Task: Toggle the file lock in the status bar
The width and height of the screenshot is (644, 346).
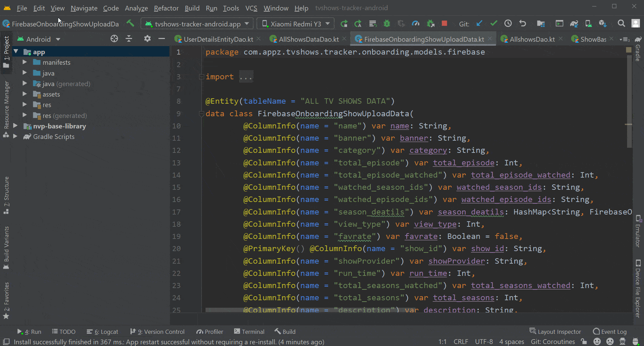Action: (584, 342)
